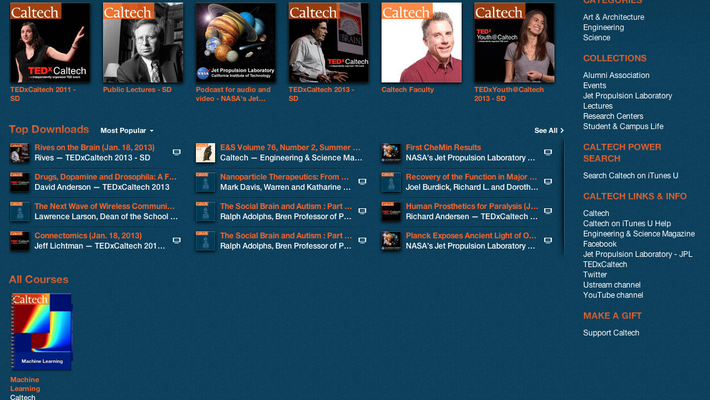This screenshot has height=400, width=710.
Task: Open the Art & Architecture category
Action: coord(614,17)
